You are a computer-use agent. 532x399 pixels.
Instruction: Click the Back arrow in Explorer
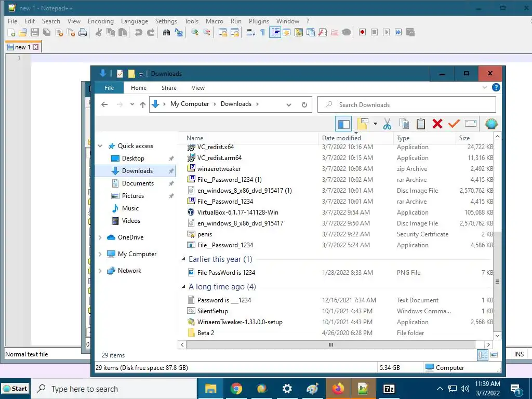tap(104, 104)
